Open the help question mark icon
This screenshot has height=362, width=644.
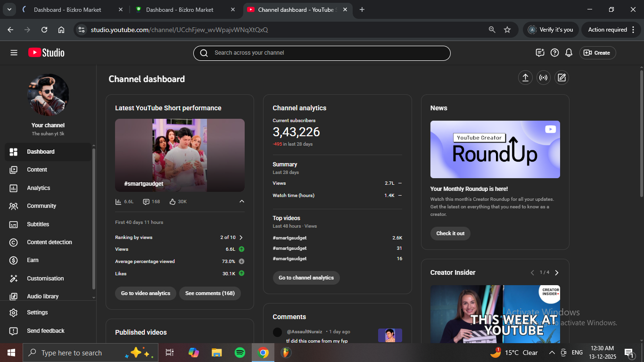(555, 53)
